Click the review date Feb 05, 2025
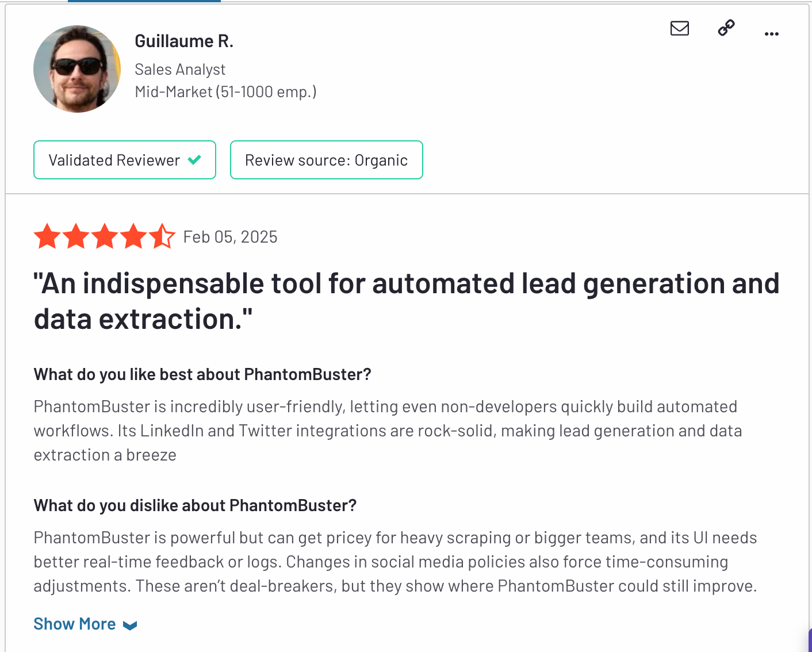 (230, 237)
